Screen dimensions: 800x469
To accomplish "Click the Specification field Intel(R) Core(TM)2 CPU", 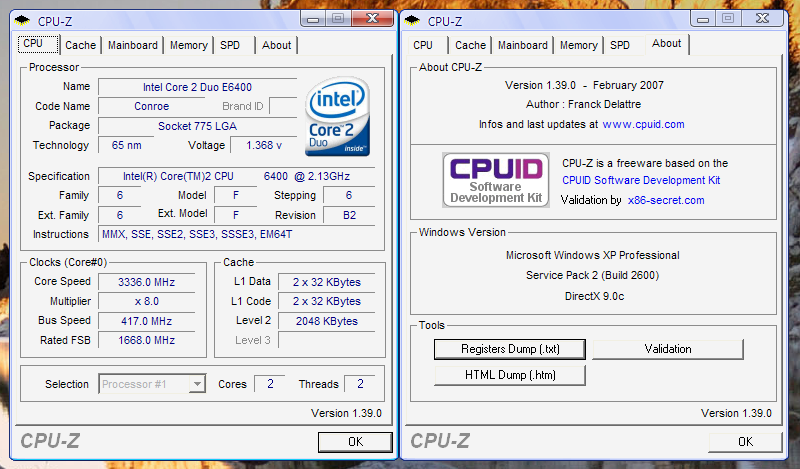I will [x=236, y=176].
